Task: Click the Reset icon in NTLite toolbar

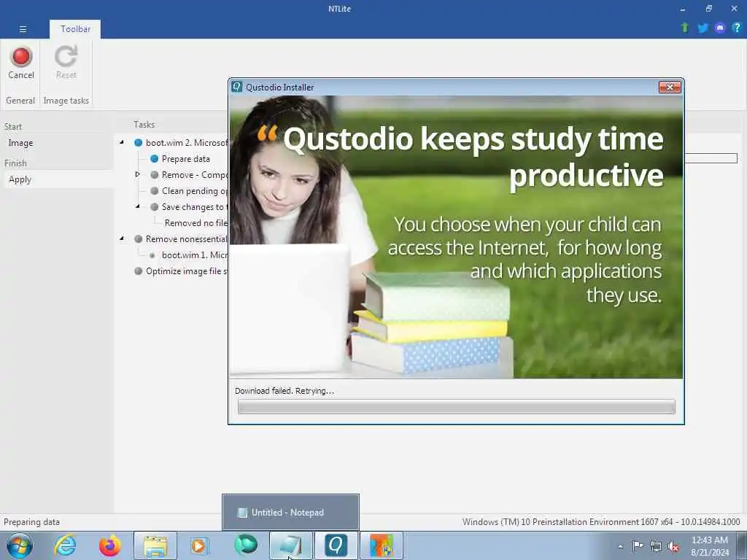Action: click(66, 63)
